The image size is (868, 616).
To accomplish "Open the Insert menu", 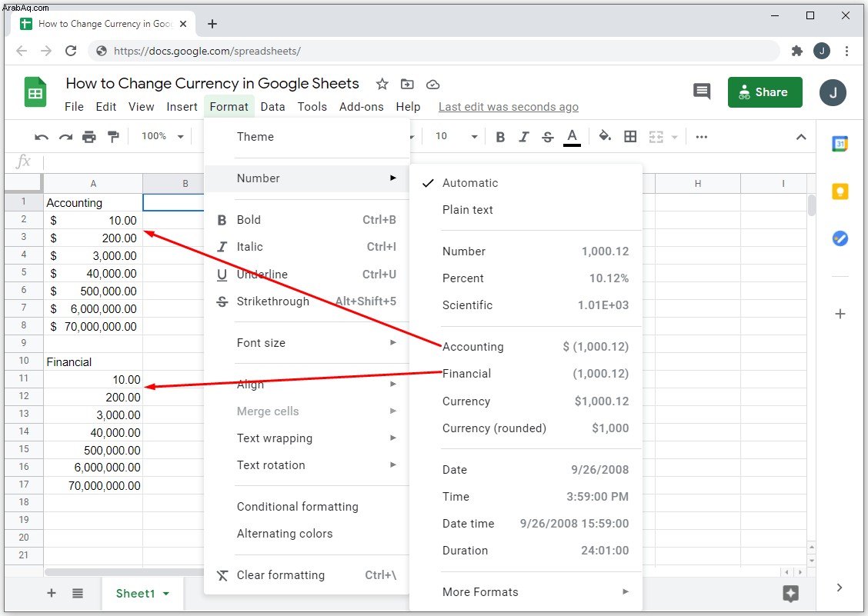I will click(x=182, y=107).
